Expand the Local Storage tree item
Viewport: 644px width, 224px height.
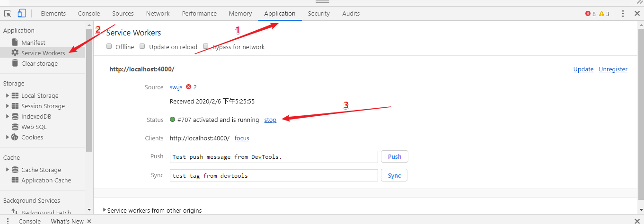click(x=8, y=95)
